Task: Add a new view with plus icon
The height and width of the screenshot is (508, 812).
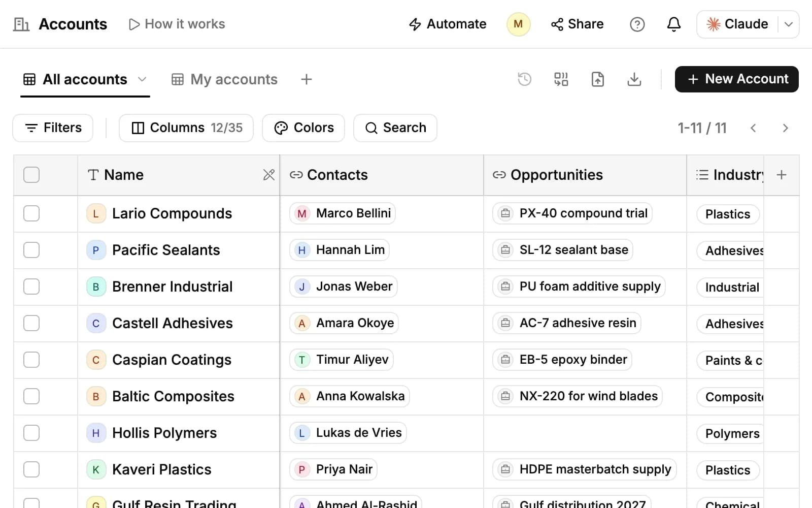Action: [x=306, y=79]
